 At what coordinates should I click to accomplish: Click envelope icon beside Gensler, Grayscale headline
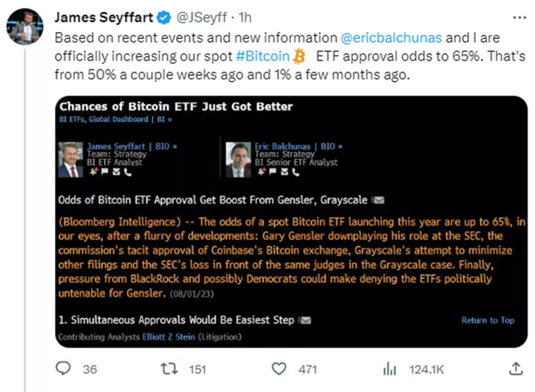(377, 200)
